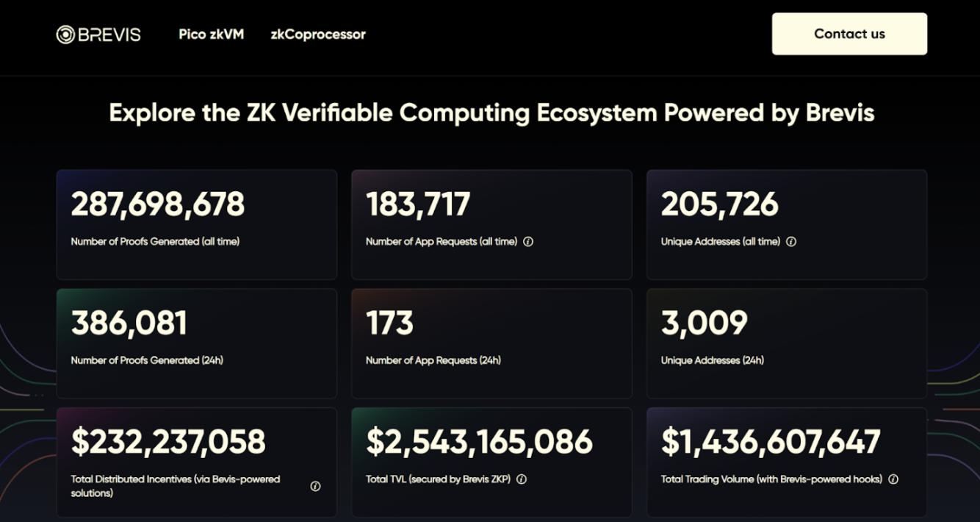Click the $1,436,607,647 trading volume value
980x522 pixels.
771,442
